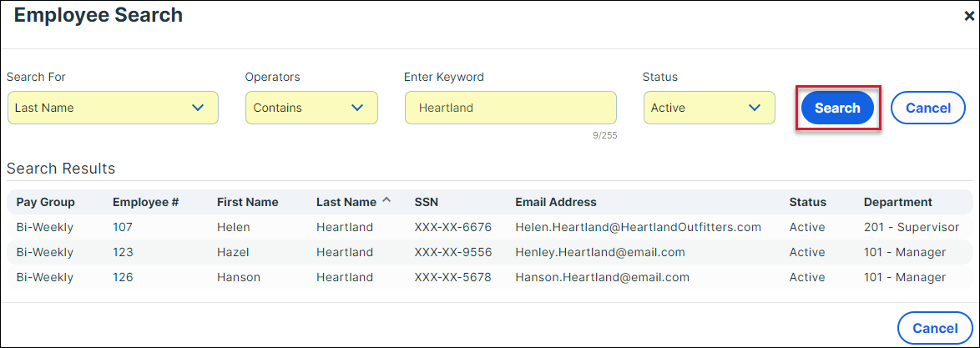The height and width of the screenshot is (348, 980).
Task: Sort by Employee # column header
Action: tap(146, 202)
